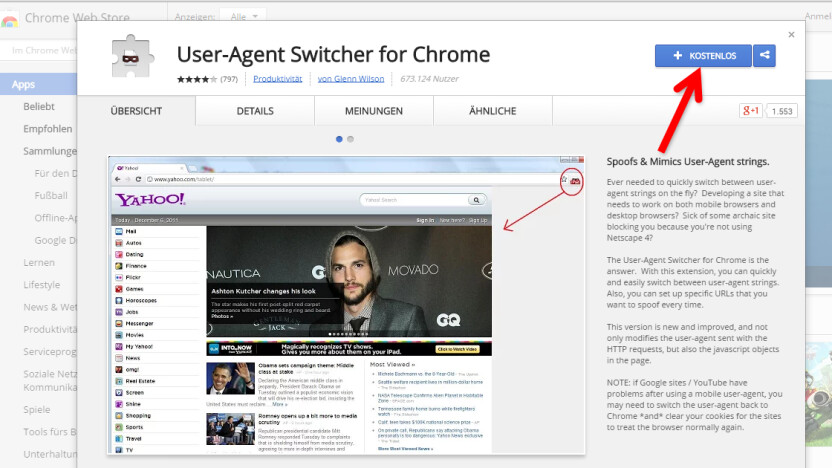Select Empfohlen in the sidebar
The image size is (832, 468).
48,129
